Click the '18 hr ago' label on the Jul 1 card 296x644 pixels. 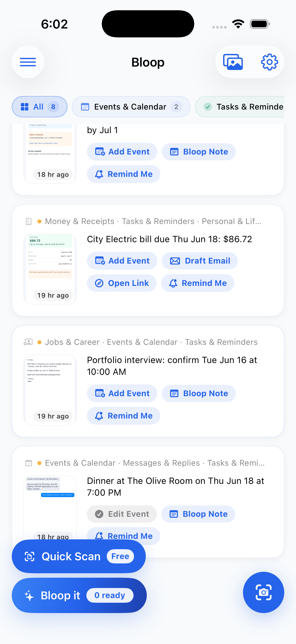(x=53, y=174)
